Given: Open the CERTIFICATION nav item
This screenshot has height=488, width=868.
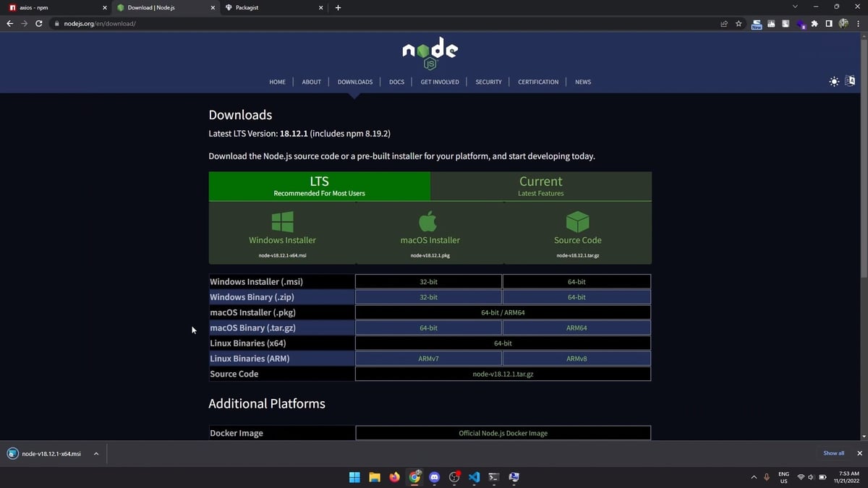Looking at the screenshot, I should [x=538, y=82].
